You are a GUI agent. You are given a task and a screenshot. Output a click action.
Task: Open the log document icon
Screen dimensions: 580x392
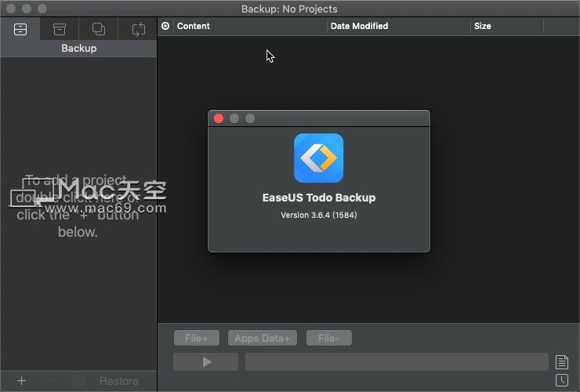(x=561, y=362)
